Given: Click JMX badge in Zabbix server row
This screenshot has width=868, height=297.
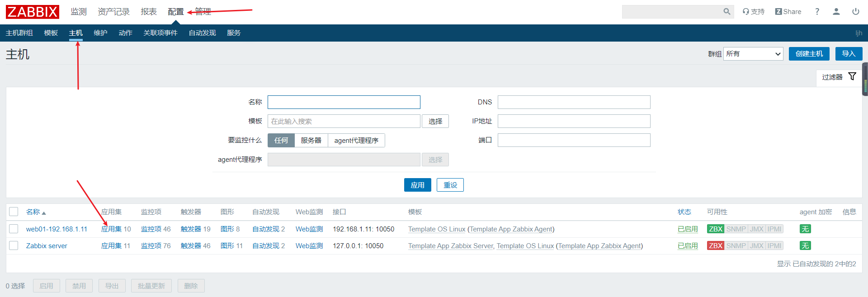Looking at the screenshot, I should click(757, 246).
